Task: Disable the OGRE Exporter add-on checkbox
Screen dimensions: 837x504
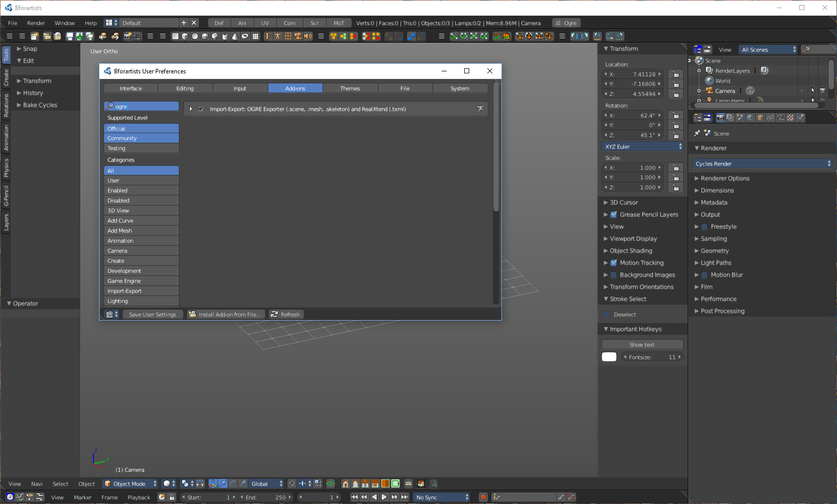Action: [201, 109]
